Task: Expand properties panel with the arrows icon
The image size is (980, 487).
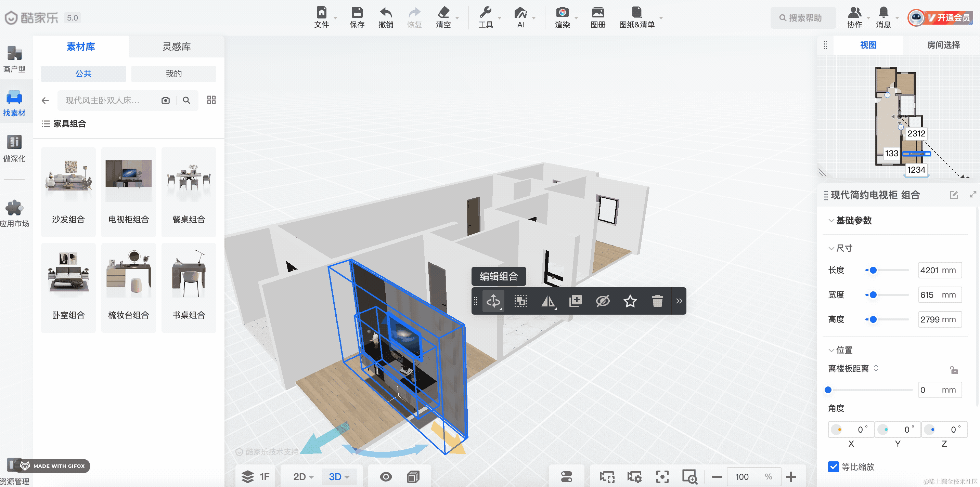Action: click(x=973, y=195)
